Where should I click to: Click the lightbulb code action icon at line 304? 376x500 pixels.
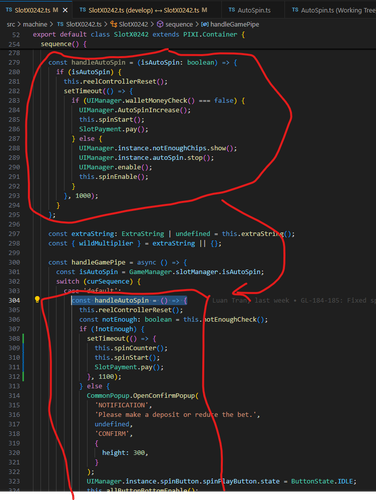(x=37, y=300)
